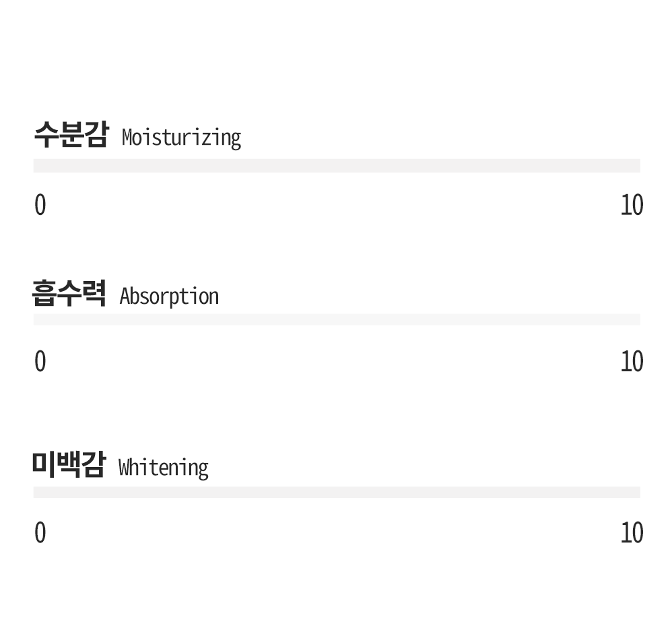Set Whitening bar to its midpoint
This screenshot has height=626, width=672.
tap(337, 492)
